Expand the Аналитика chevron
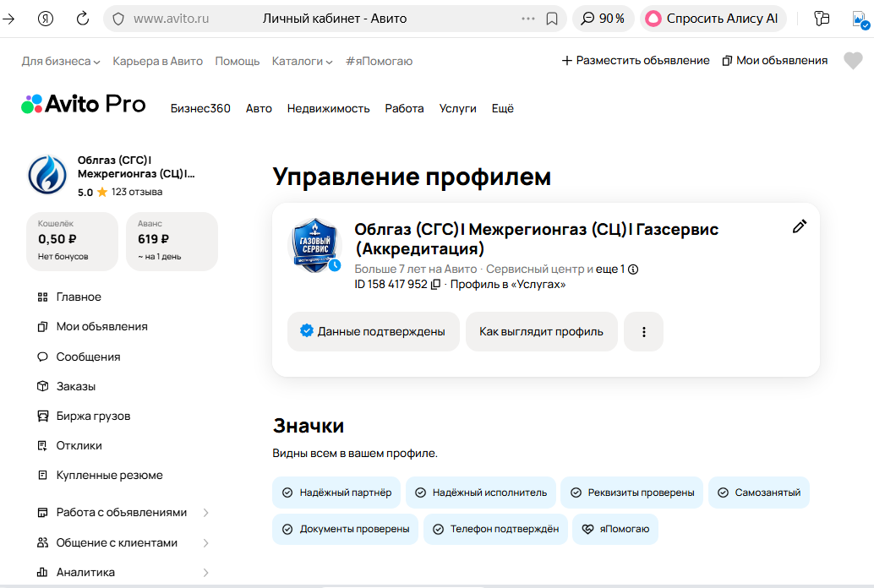This screenshot has height=588, width=874. pos(205,573)
